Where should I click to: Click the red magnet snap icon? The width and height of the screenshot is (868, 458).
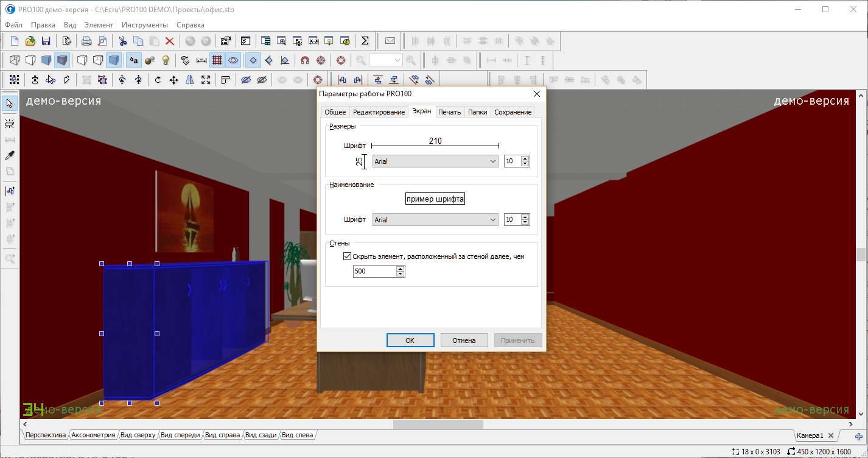(305, 60)
